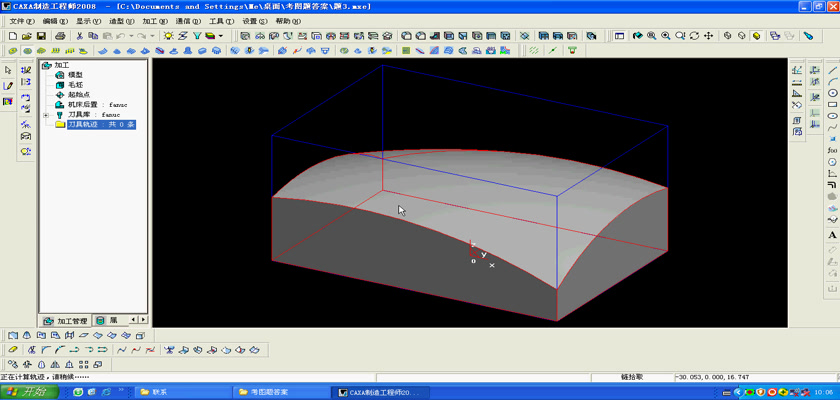Click the CAXA制造工程师 taskbar button
The width and height of the screenshot is (840, 400).
point(380,392)
